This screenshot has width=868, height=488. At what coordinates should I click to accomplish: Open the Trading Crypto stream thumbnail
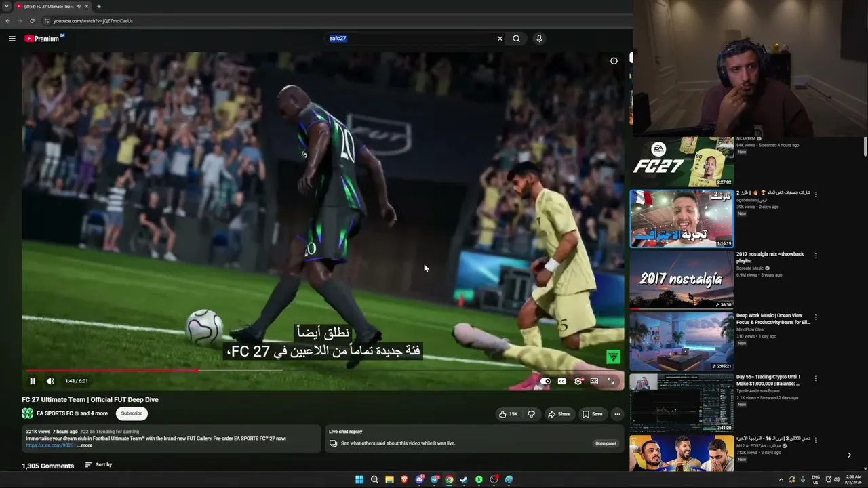tap(682, 403)
